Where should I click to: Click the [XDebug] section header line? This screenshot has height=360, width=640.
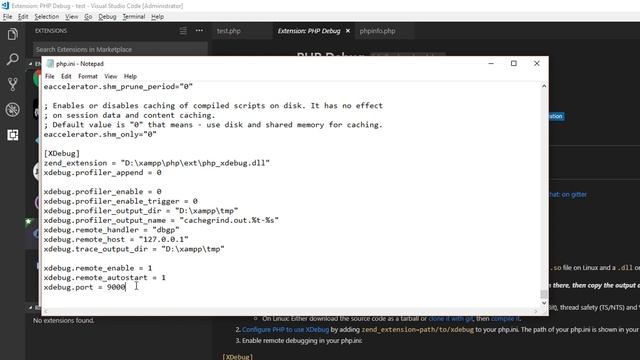pyautogui.click(x=62, y=153)
